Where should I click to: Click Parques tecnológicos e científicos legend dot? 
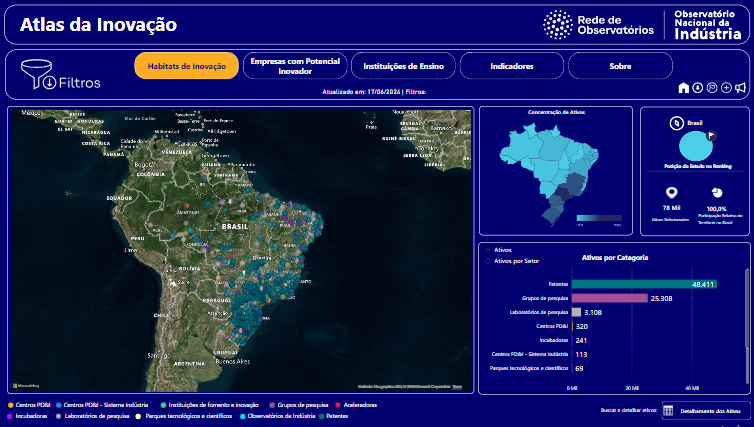pos(138,416)
